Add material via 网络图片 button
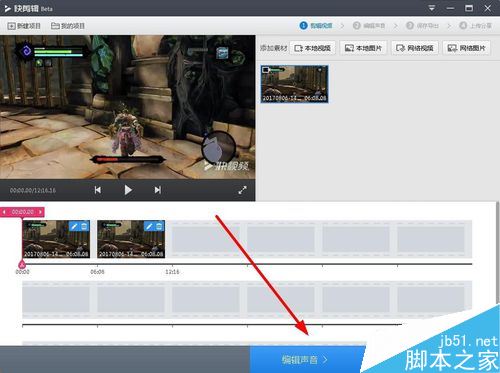Image resolution: width=500 pixels, height=373 pixels. click(x=466, y=48)
